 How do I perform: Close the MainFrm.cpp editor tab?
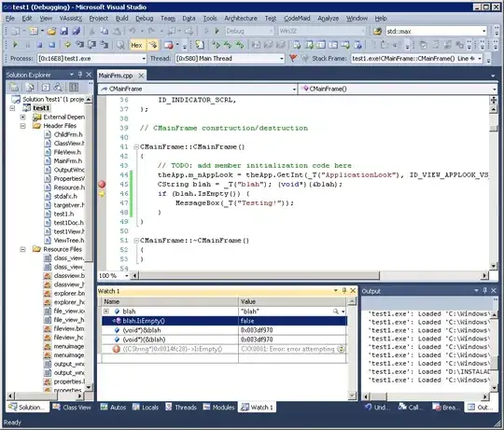(141, 76)
